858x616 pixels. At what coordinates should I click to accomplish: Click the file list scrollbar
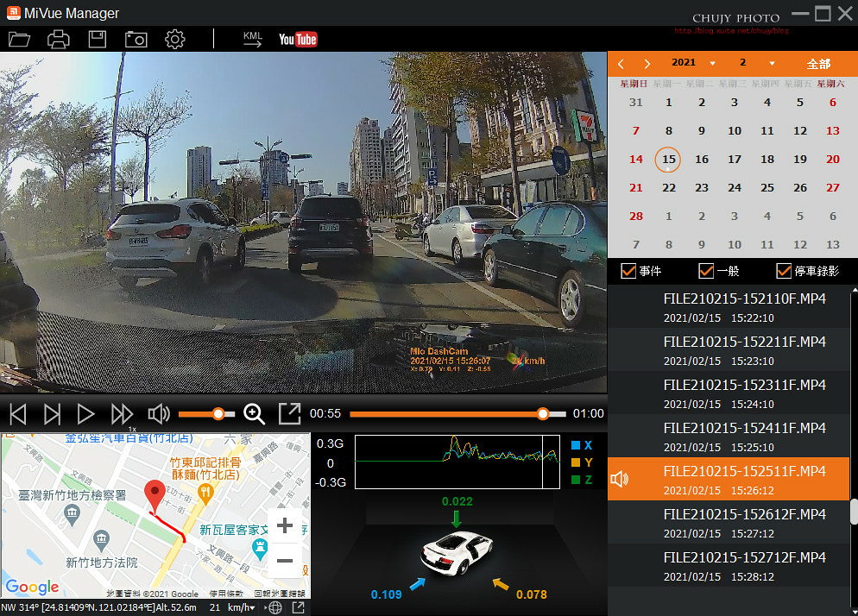point(854,512)
